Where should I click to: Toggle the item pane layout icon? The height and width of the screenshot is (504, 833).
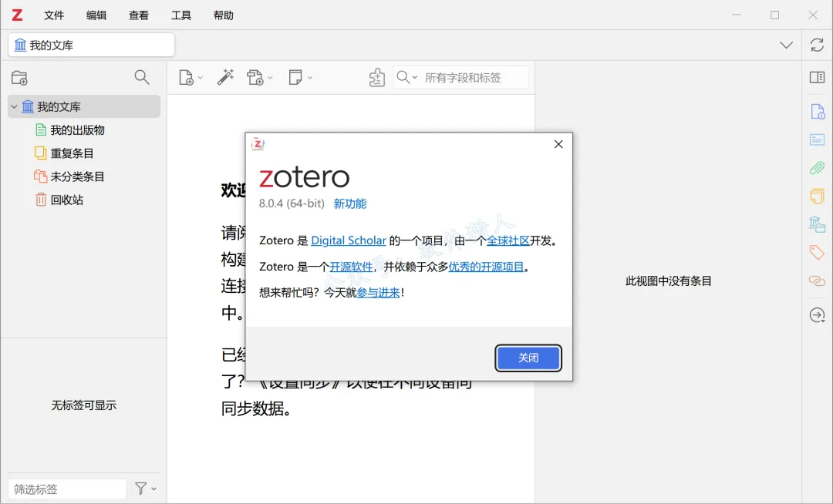tap(817, 78)
